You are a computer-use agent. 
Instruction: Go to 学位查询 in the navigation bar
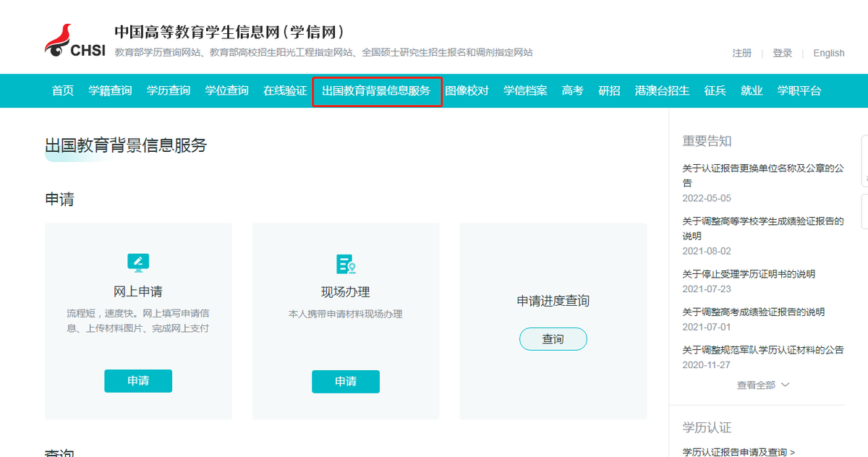226,90
